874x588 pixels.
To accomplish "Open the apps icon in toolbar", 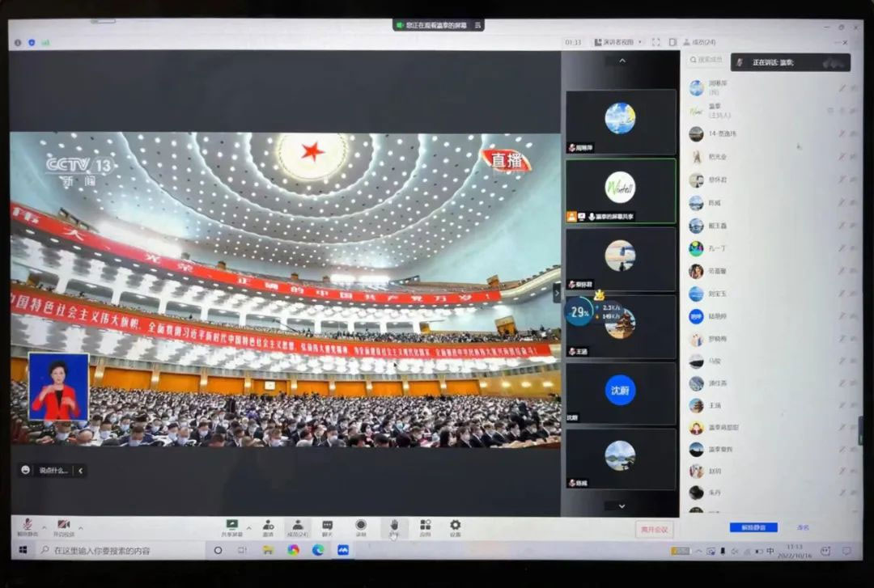I will [425, 527].
